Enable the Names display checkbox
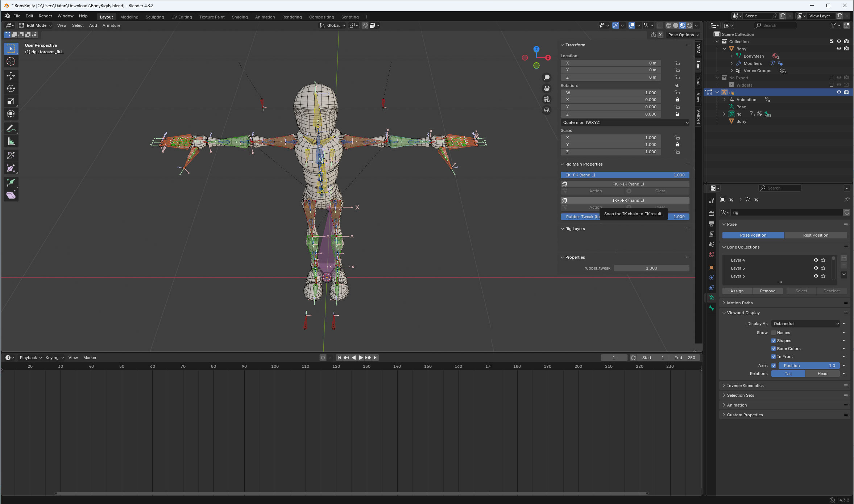 click(x=774, y=333)
